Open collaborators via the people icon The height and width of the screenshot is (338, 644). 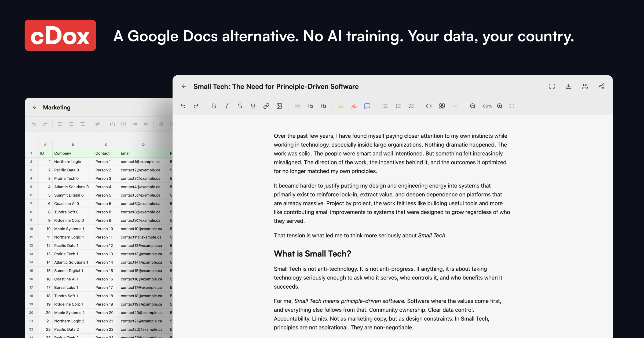(x=585, y=86)
